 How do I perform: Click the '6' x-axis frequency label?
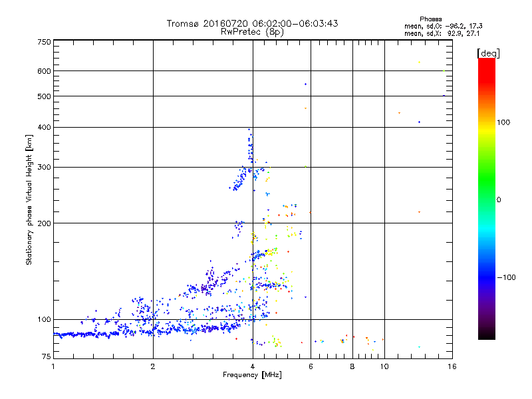[311, 366]
